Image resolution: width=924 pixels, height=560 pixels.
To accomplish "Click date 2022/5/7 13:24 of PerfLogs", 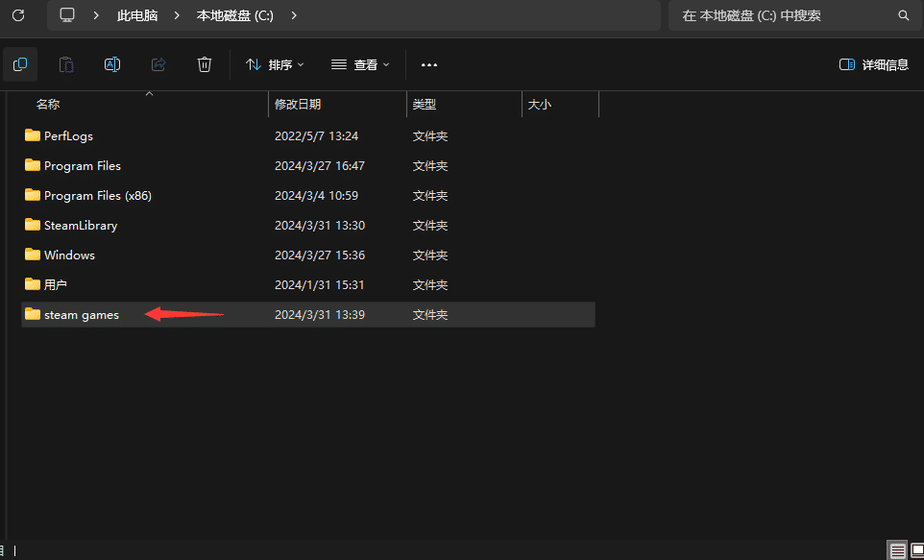I will click(316, 135).
